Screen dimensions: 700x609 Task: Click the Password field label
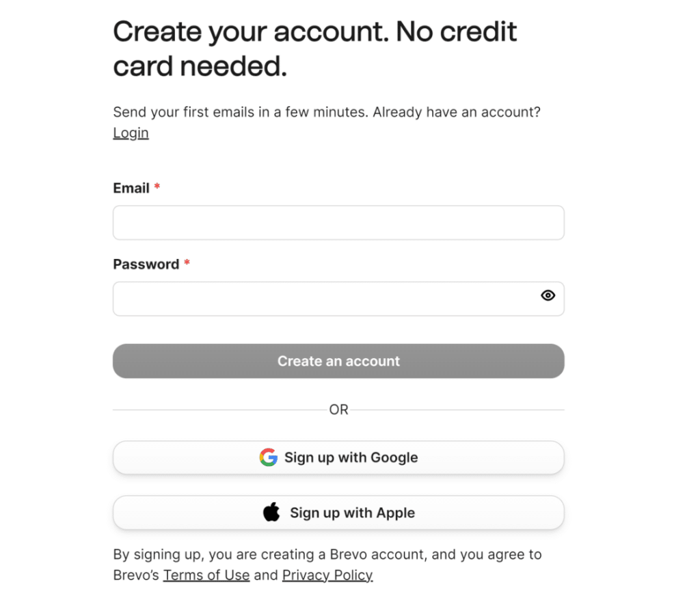(x=146, y=264)
